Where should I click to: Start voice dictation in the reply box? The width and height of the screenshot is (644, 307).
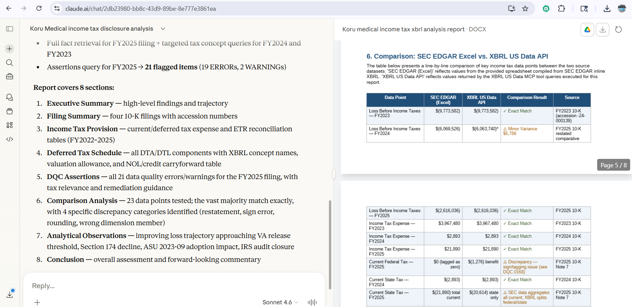click(312, 302)
